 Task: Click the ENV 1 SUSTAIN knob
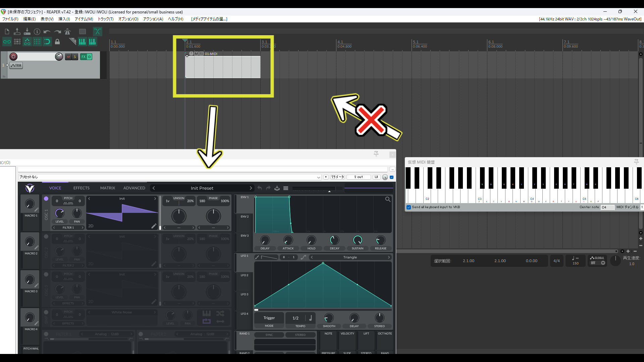point(358,240)
